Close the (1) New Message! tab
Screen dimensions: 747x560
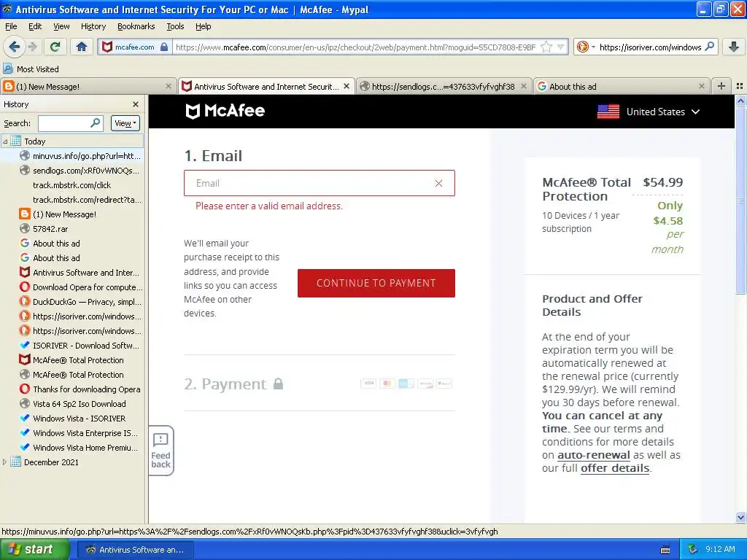[169, 86]
